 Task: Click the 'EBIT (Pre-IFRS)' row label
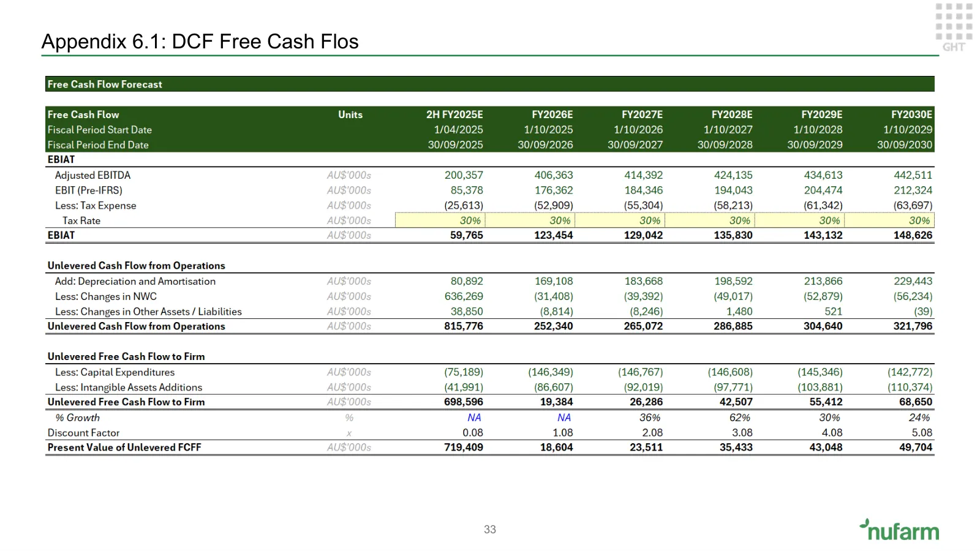point(89,190)
